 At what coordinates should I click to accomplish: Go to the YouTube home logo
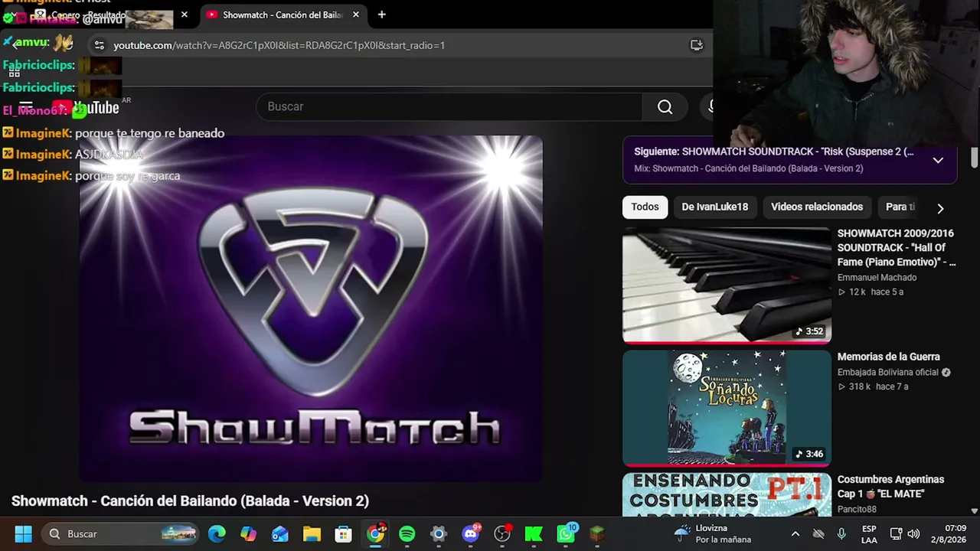(86, 108)
